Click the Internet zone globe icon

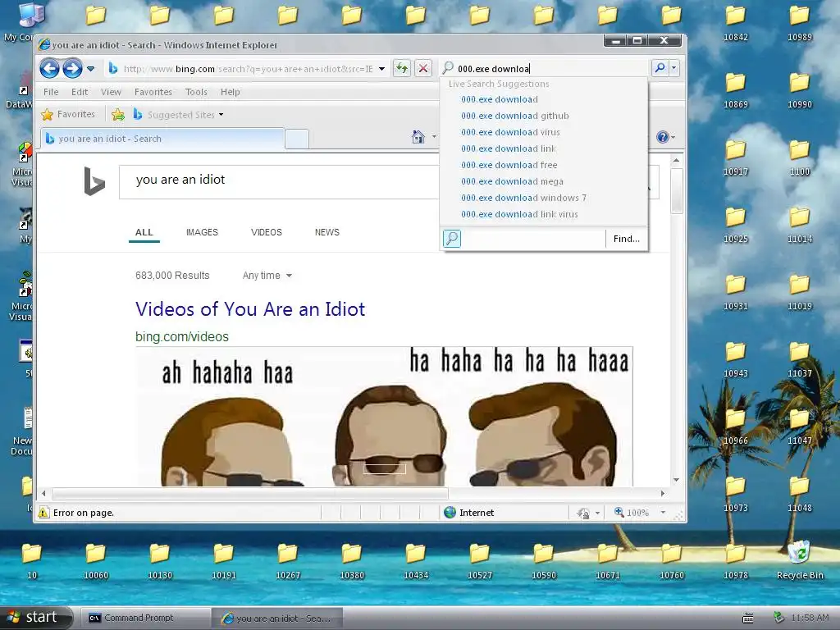tap(450, 513)
